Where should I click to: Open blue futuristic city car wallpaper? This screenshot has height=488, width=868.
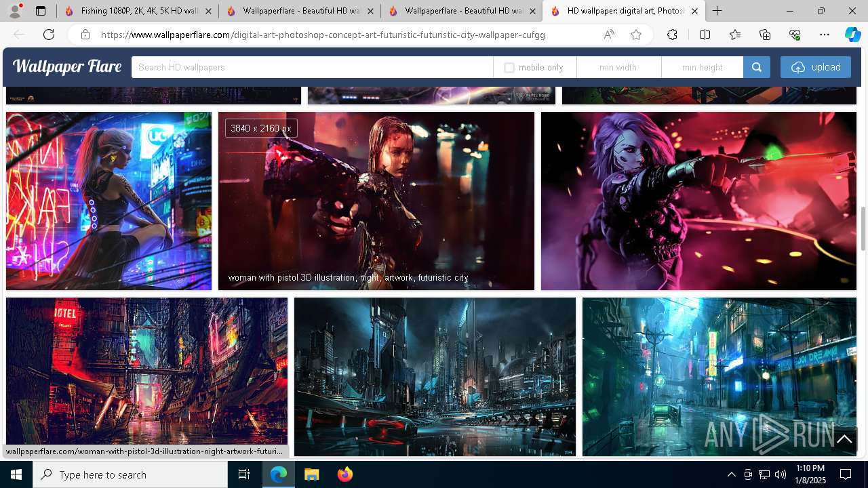coord(435,377)
